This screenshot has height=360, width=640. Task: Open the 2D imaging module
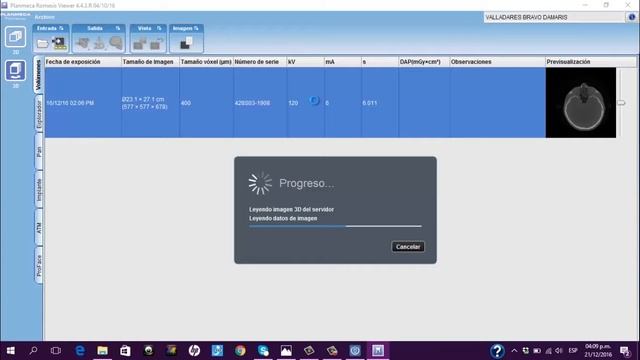coord(16,37)
